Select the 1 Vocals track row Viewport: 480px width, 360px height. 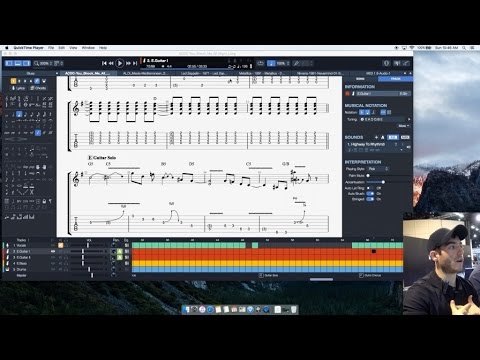66,245
